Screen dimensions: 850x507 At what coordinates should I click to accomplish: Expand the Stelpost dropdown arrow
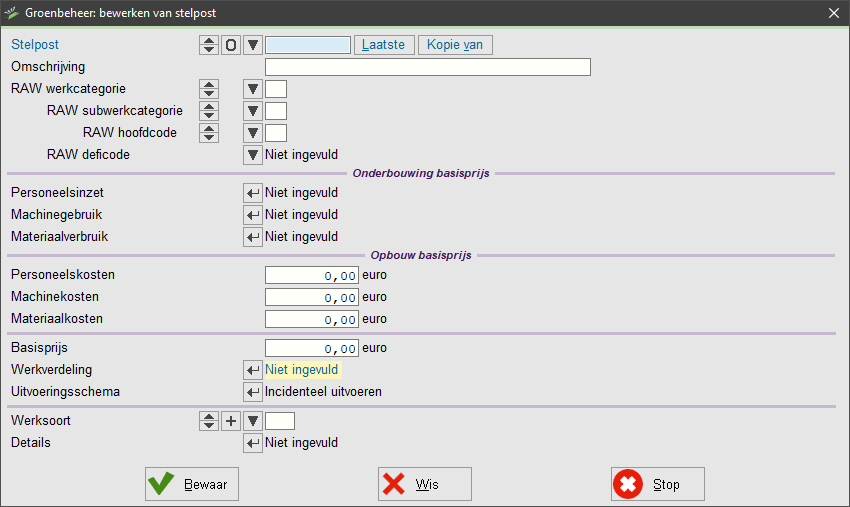coord(253,45)
